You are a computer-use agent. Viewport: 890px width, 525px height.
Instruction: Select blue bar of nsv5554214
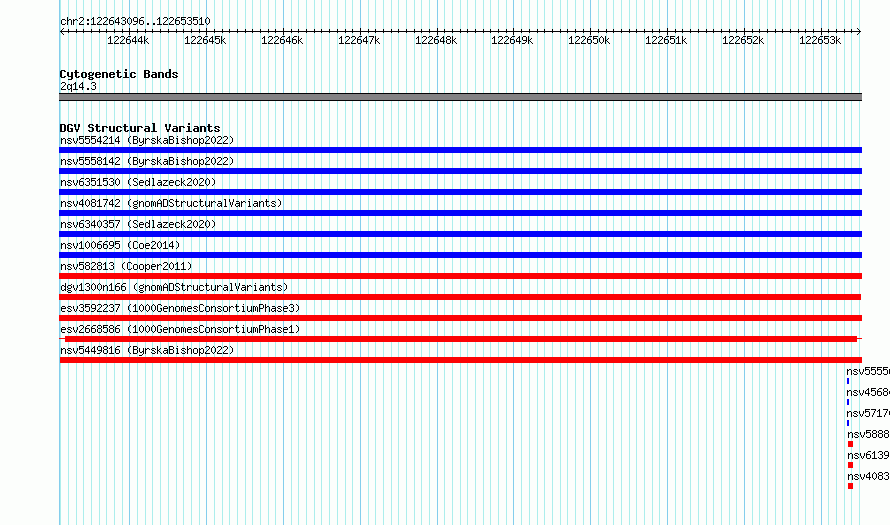coord(460,150)
